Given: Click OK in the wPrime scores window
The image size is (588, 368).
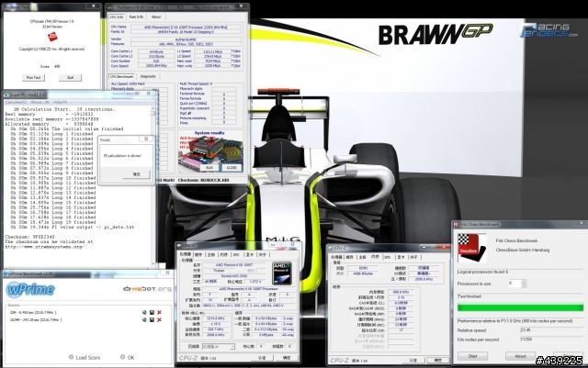Looking at the screenshot, I should (x=128, y=358).
